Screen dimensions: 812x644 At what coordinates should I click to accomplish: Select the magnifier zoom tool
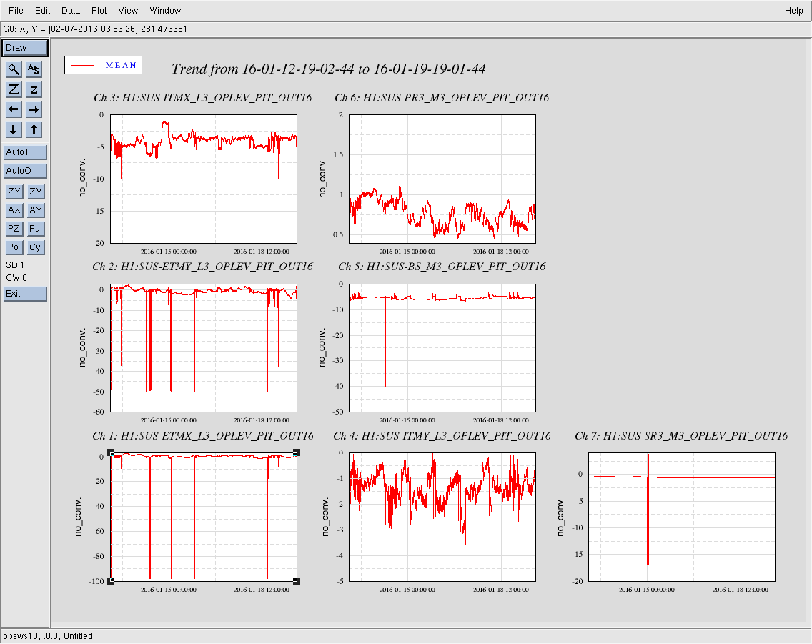(14, 69)
